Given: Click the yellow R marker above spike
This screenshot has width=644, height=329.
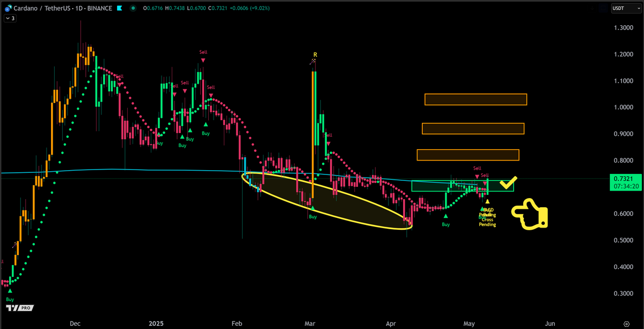Looking at the screenshot, I should [315, 55].
